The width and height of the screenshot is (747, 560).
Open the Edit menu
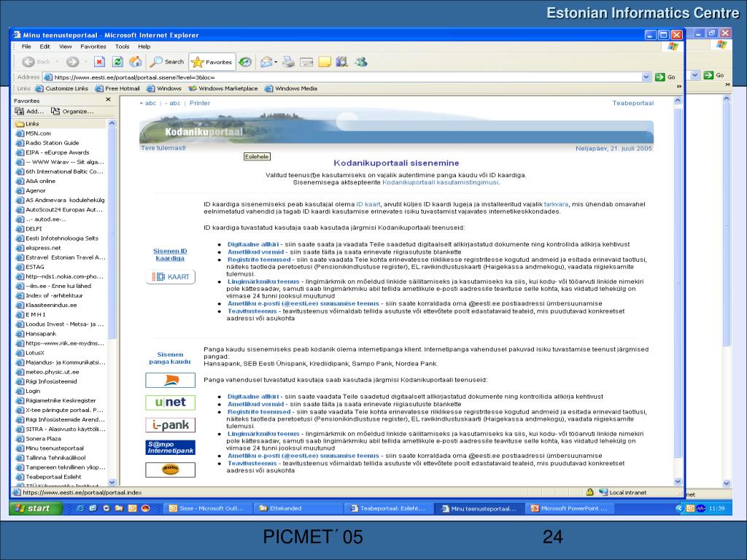point(44,47)
